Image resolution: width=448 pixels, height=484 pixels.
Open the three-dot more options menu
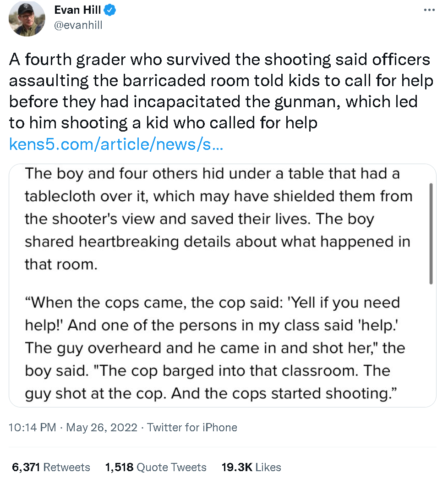click(x=429, y=10)
